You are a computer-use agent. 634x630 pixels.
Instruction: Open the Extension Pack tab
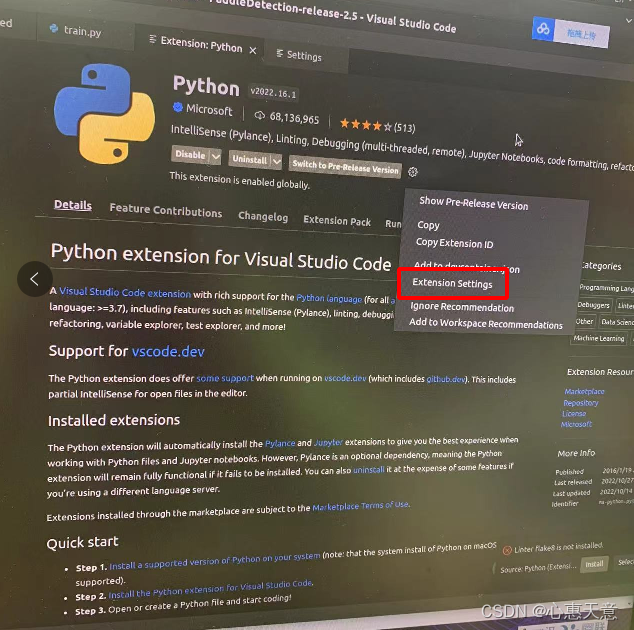click(337, 221)
